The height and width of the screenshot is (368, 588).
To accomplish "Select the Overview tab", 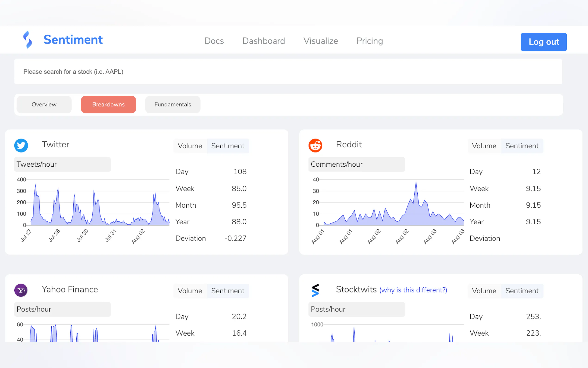I will [44, 105].
